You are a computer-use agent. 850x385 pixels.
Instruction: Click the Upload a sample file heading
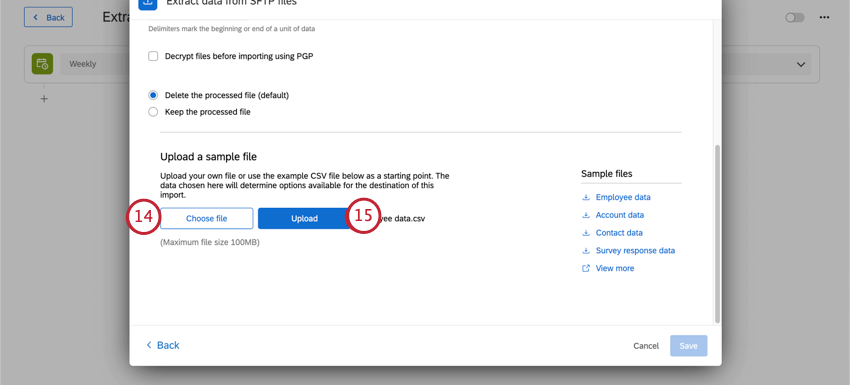(209, 157)
